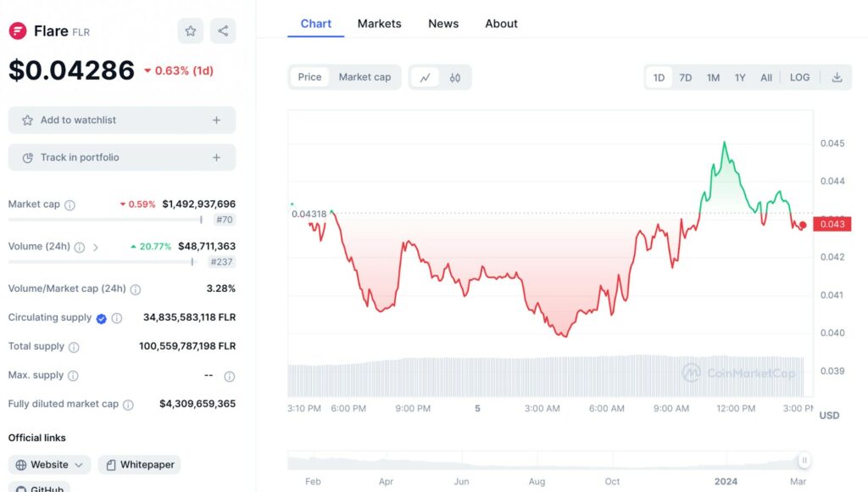The width and height of the screenshot is (868, 492).
Task: Add Flare to watchlist
Action: pos(122,120)
